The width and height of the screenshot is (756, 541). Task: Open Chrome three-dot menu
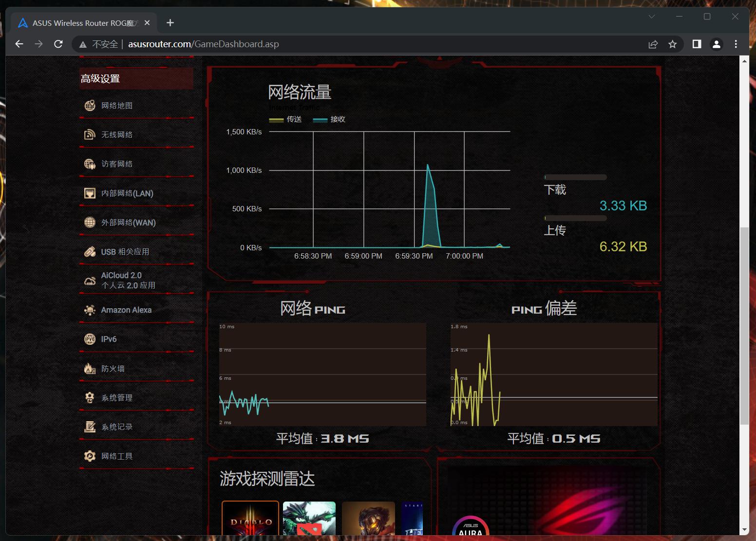[x=736, y=44]
